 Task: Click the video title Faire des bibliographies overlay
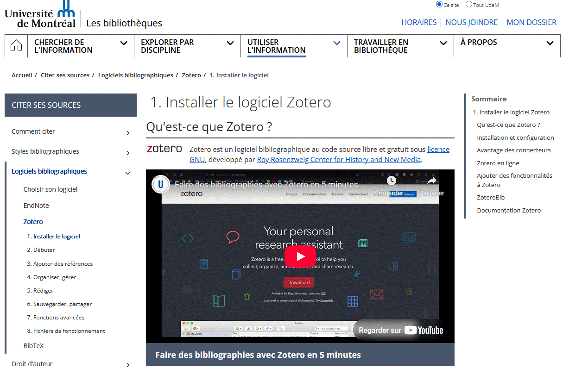266,184
